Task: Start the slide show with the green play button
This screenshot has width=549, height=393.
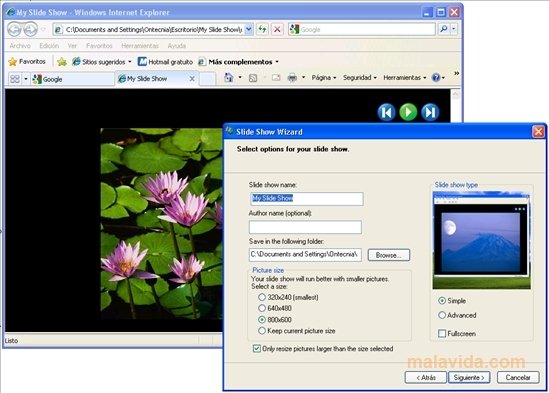Action: coord(408,112)
